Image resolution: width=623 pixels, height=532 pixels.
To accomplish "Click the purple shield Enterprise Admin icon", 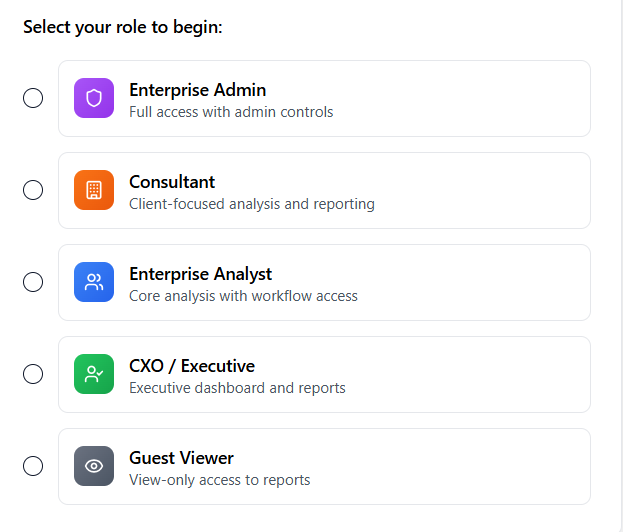I will tap(94, 98).
